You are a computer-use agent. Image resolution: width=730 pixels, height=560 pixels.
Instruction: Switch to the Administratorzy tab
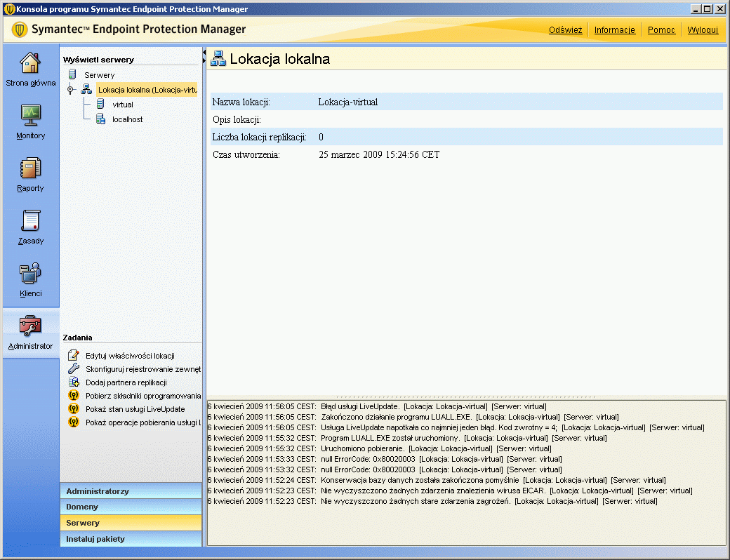(x=131, y=491)
